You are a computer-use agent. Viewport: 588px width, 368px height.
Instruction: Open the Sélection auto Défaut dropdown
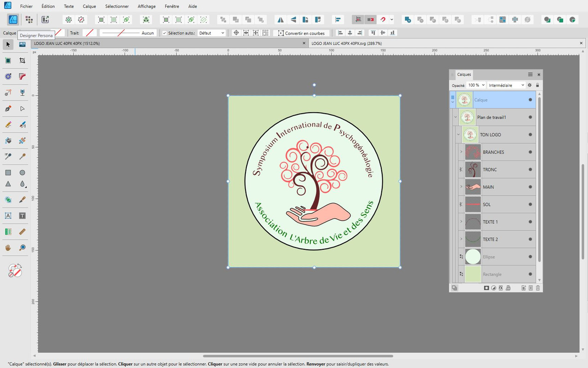coord(212,33)
